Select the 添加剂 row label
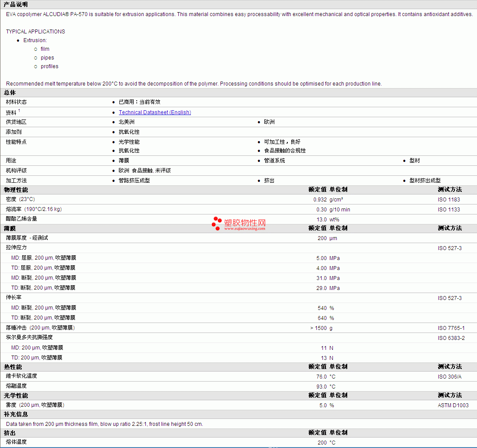This screenshot has width=477, height=448. (14, 132)
